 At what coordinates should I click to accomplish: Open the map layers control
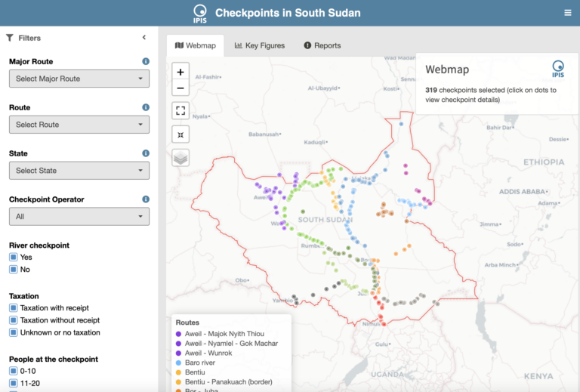tap(180, 158)
